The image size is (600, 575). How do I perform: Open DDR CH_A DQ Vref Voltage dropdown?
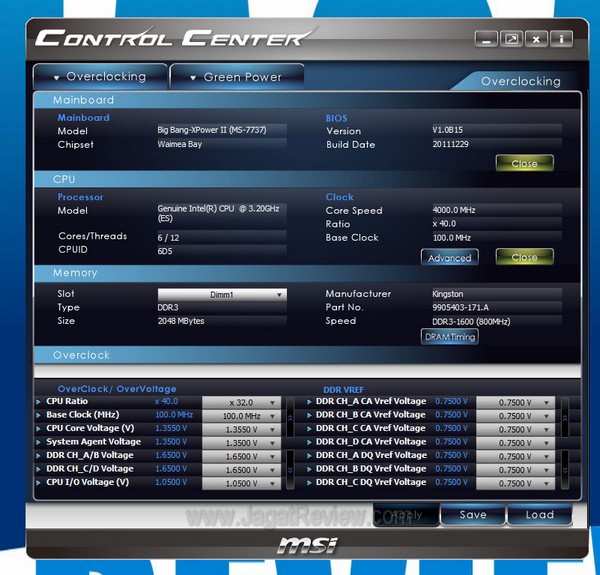tap(515, 456)
